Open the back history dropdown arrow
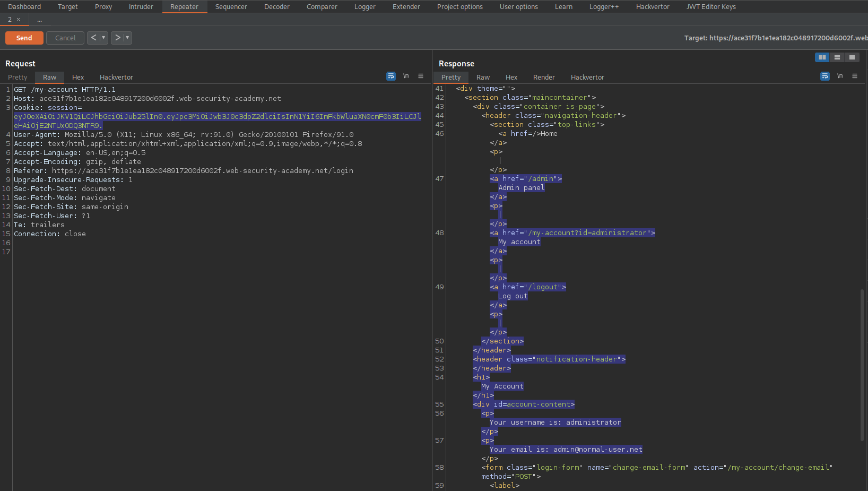 (103, 38)
